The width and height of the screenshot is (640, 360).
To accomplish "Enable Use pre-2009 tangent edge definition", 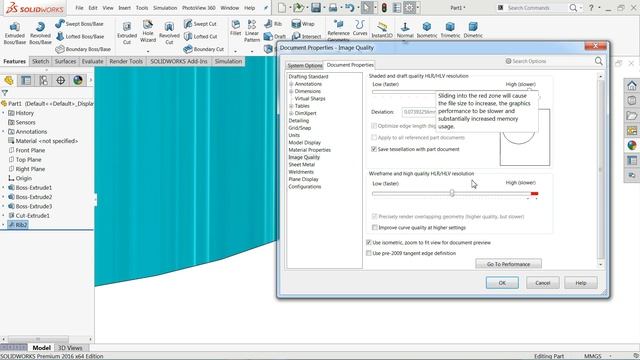I will point(369,253).
